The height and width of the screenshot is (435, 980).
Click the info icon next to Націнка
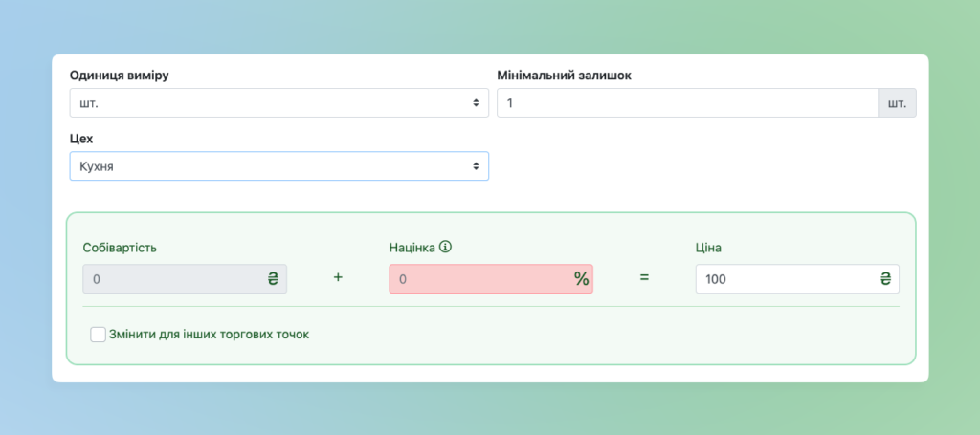445,247
